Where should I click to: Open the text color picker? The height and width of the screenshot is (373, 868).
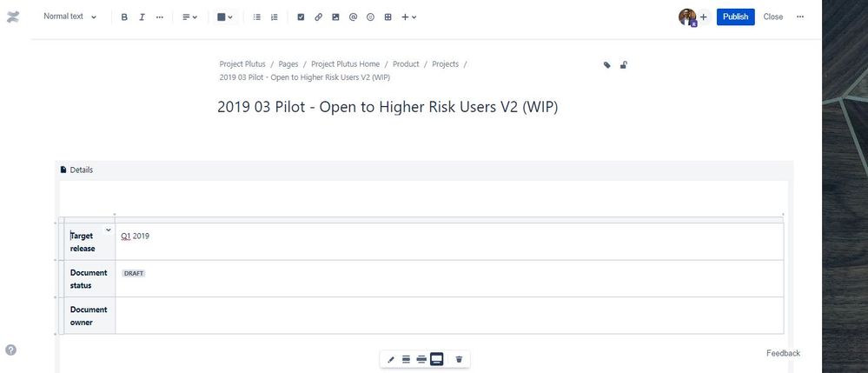(x=225, y=17)
